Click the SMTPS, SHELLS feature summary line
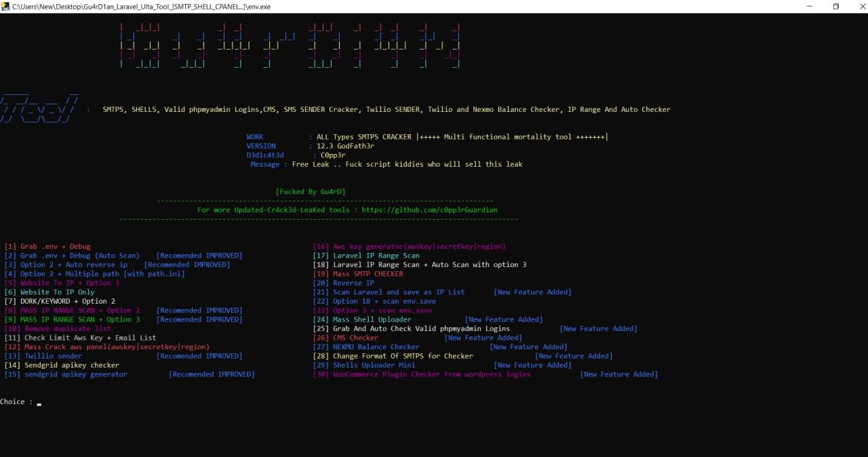Image resolution: width=868 pixels, height=457 pixels. (x=387, y=109)
